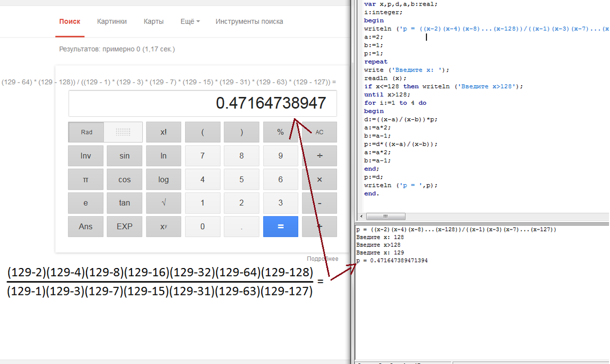Viewport: 610px width, 364px height.
Task: Insert a closing parenthesis in calculator
Action: pos(241,132)
